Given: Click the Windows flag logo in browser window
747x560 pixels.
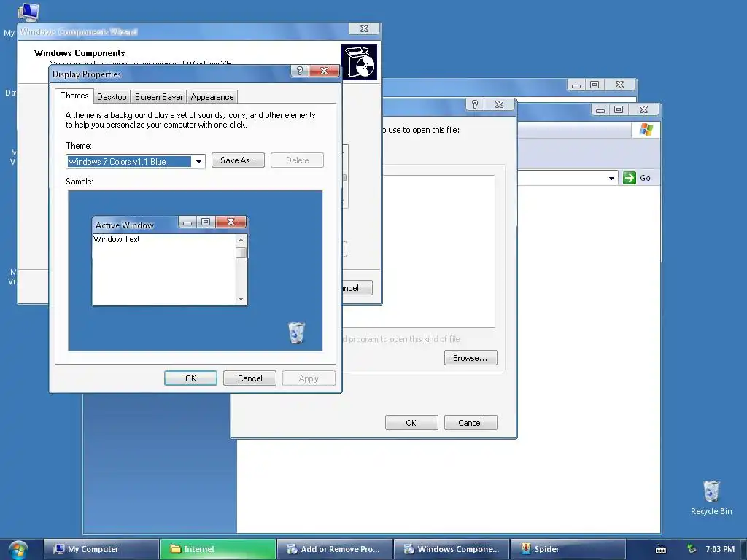Looking at the screenshot, I should click(646, 130).
